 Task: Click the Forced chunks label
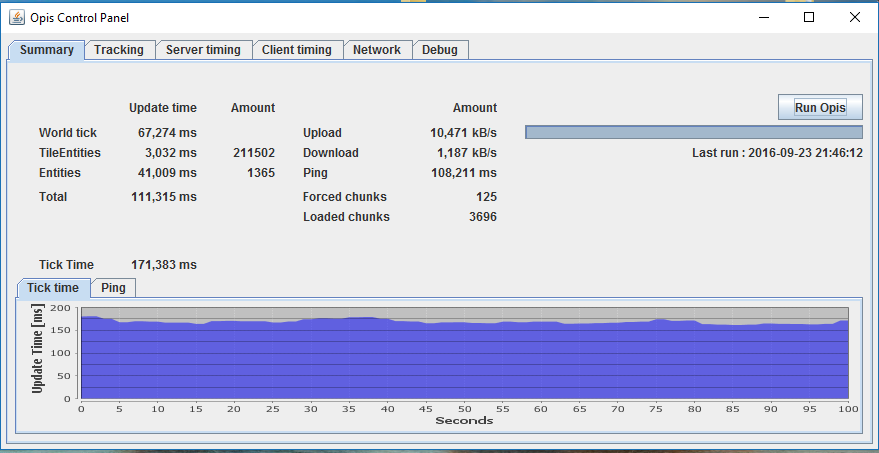pos(345,197)
